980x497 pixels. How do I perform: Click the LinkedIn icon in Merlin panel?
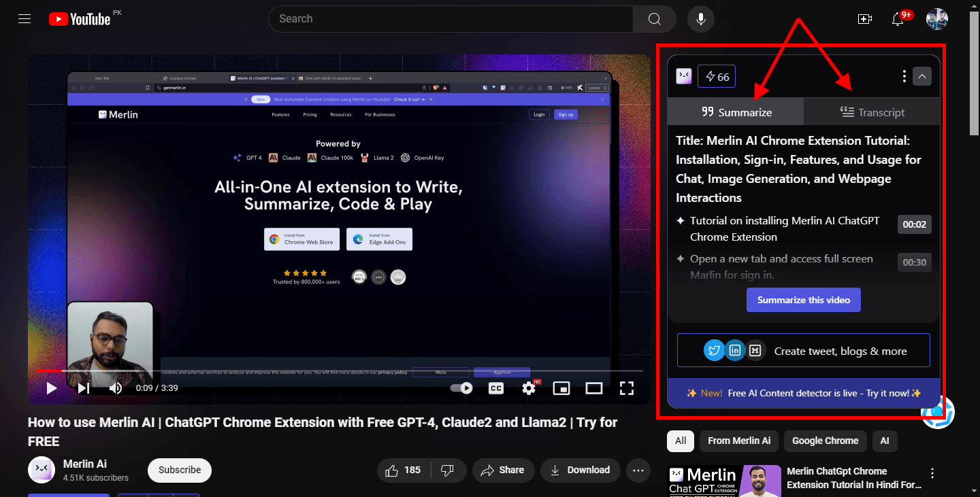[734, 350]
